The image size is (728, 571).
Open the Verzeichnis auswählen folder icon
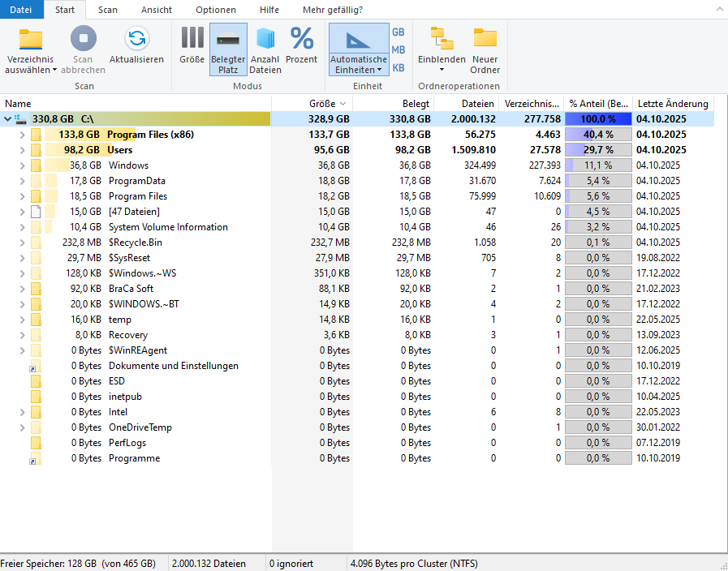31,38
